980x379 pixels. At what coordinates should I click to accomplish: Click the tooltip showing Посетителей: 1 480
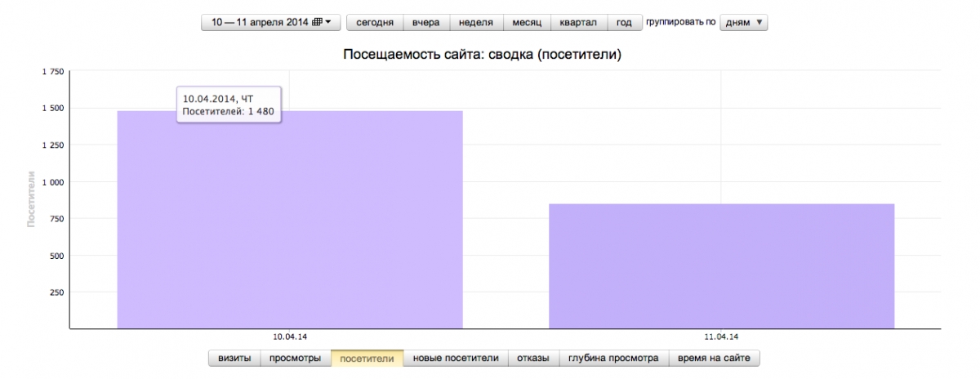tap(229, 105)
